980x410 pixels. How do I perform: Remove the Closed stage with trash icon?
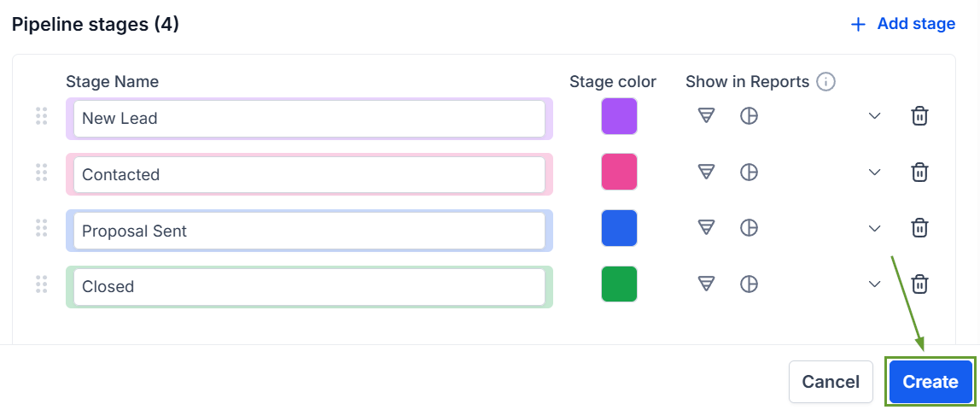[x=919, y=284]
